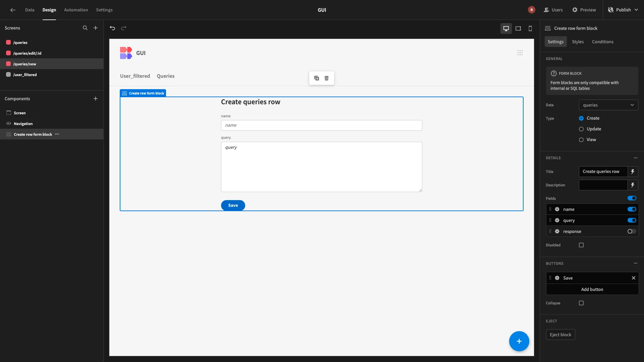Image resolution: width=644 pixels, height=362 pixels.
Task: Delete component with trash icon
Action: [326, 78]
